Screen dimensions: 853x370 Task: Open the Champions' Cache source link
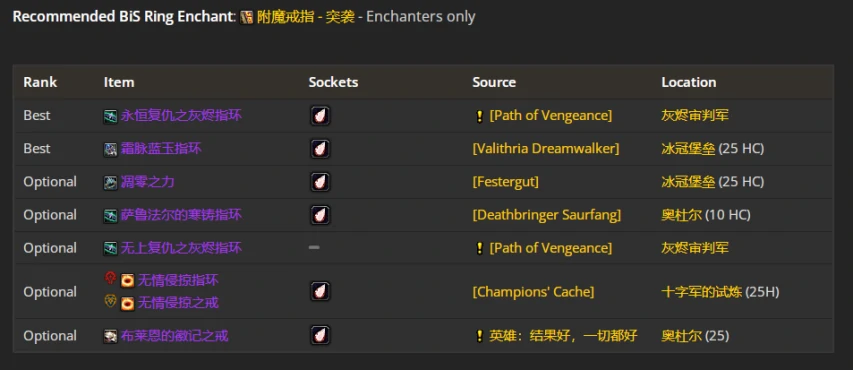click(x=533, y=292)
